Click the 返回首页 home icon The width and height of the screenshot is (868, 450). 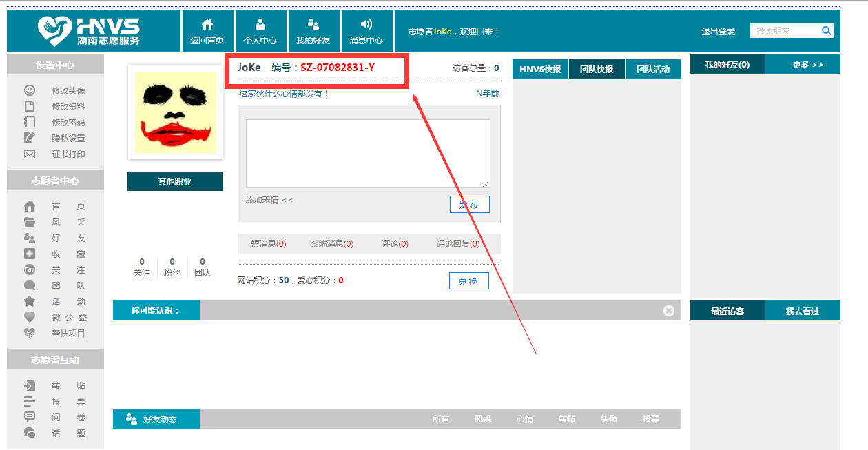click(207, 25)
